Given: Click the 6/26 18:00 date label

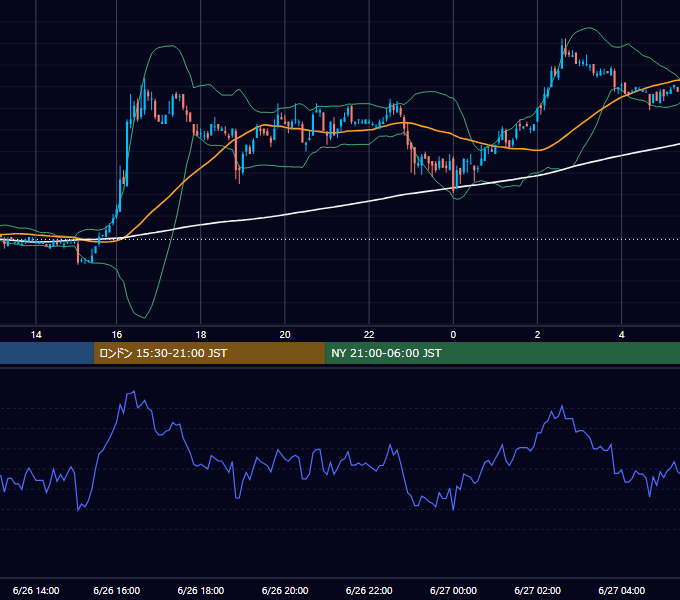Looking at the screenshot, I should pyautogui.click(x=201, y=590).
